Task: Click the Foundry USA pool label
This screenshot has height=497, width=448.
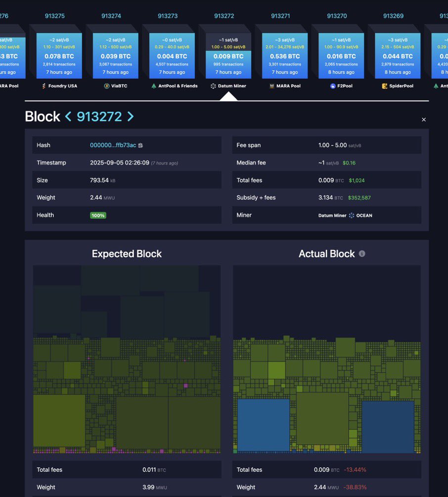Action: click(x=63, y=86)
